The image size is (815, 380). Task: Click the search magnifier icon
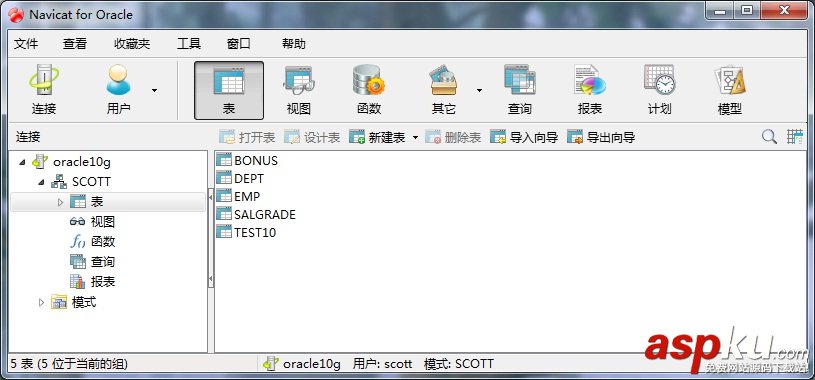pyautogui.click(x=769, y=137)
